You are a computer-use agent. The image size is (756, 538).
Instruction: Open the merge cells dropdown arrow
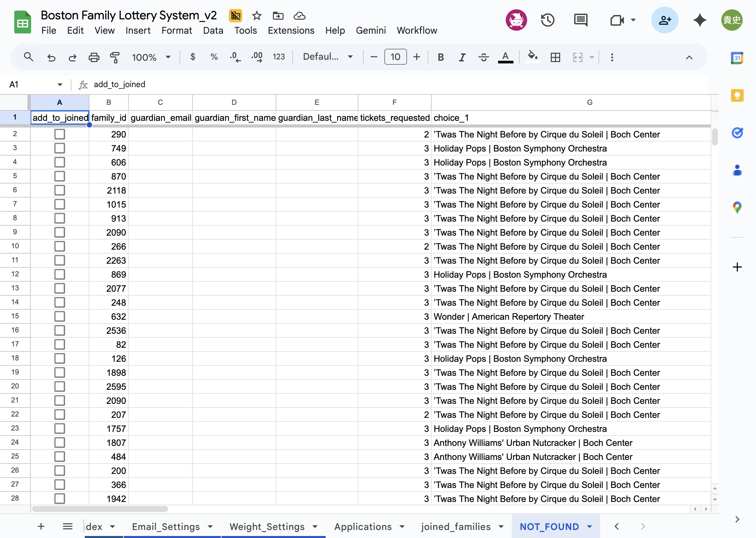(592, 57)
